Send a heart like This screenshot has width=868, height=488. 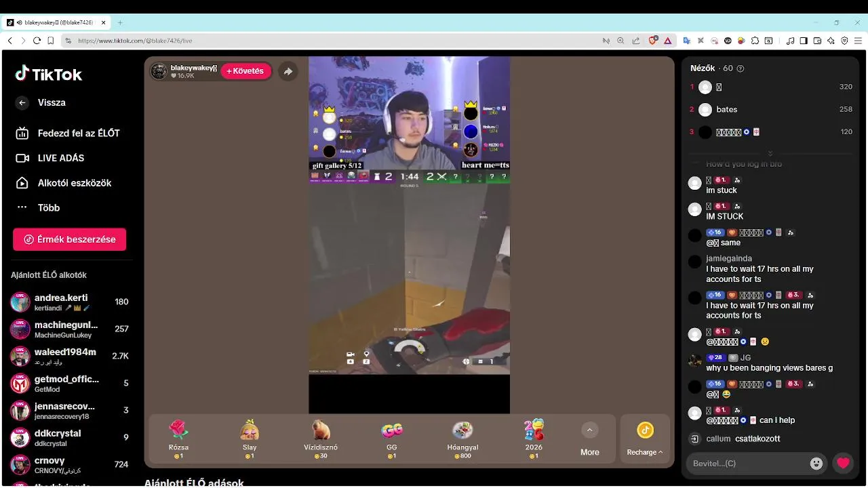pyautogui.click(x=843, y=464)
